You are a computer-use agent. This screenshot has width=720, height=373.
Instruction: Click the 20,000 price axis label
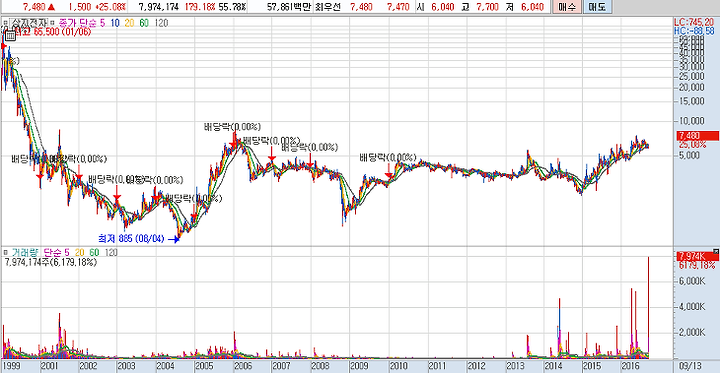691,87
